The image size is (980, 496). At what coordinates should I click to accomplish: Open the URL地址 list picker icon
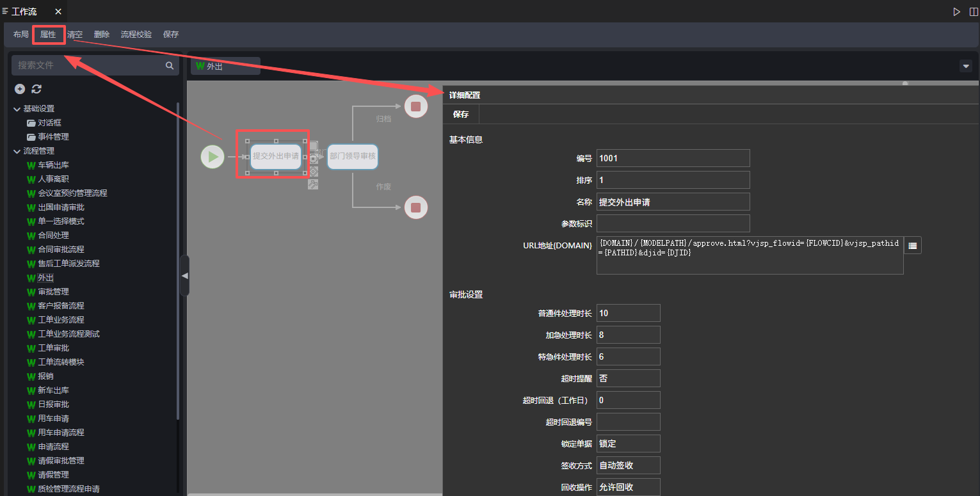912,245
